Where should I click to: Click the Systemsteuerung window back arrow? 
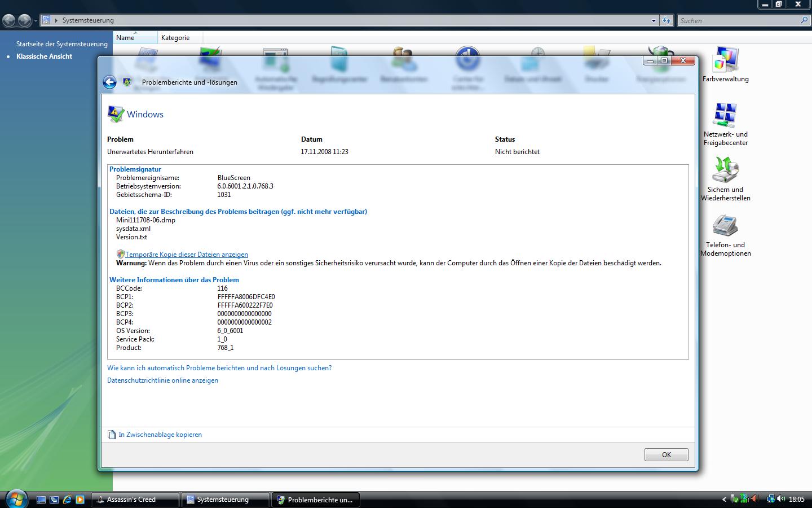tap(9, 21)
